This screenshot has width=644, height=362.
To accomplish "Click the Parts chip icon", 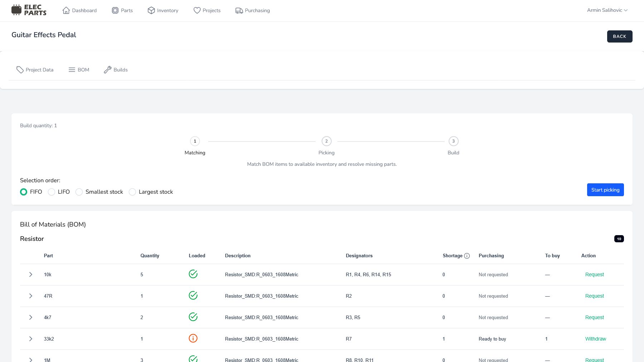I will pos(115,10).
